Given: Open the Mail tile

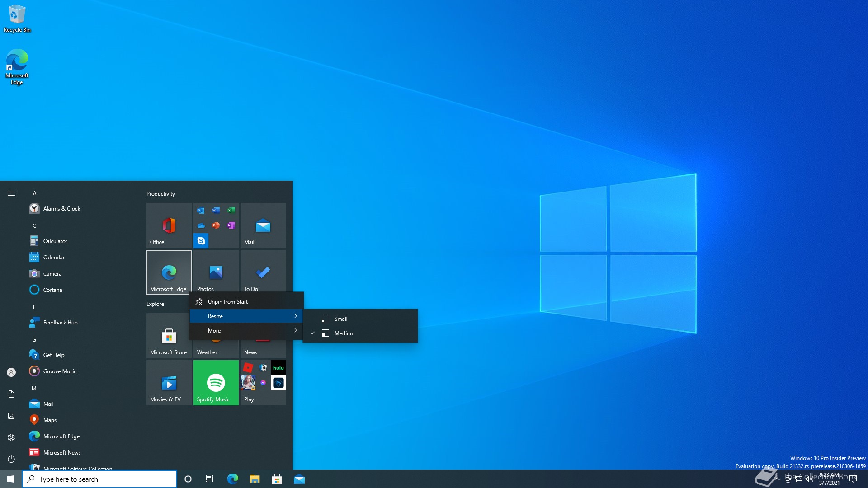Looking at the screenshot, I should pyautogui.click(x=263, y=225).
